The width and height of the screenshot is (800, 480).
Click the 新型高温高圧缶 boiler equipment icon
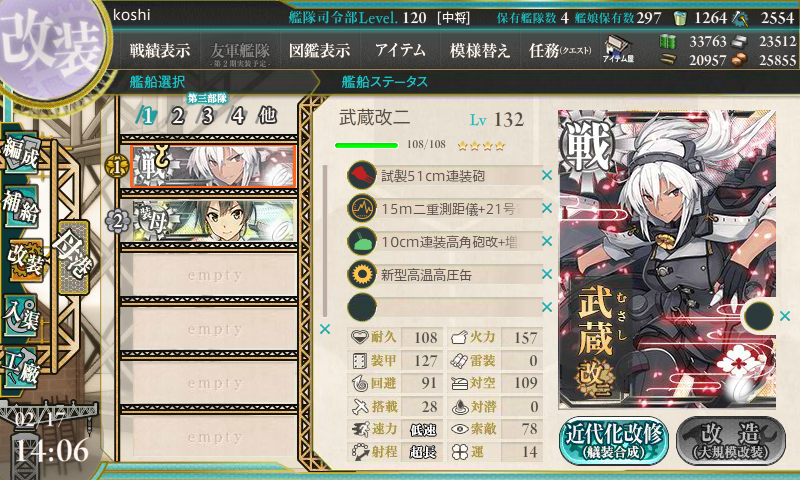coord(362,274)
